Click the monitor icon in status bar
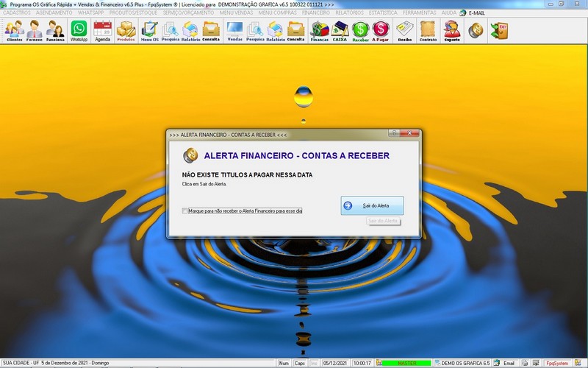 [x=536, y=363]
